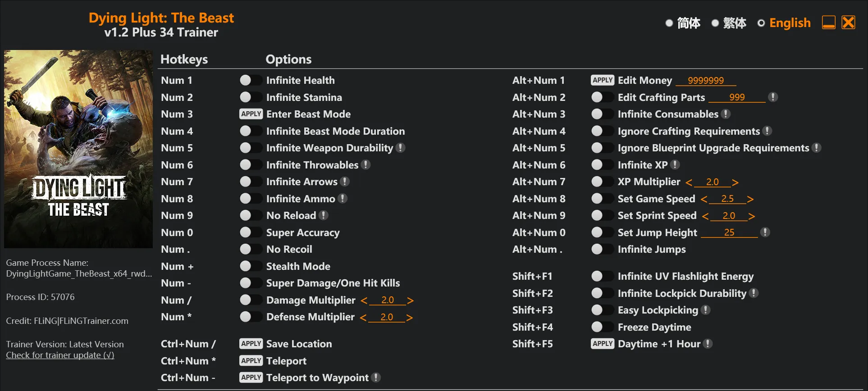This screenshot has height=391, width=868.
Task: Enable the Infinite Health toggle
Action: pos(251,80)
